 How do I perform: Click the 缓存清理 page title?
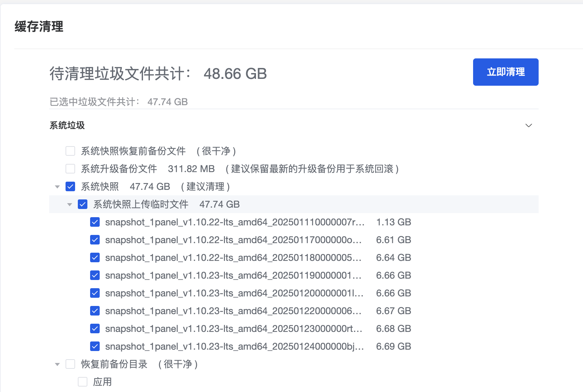(39, 27)
